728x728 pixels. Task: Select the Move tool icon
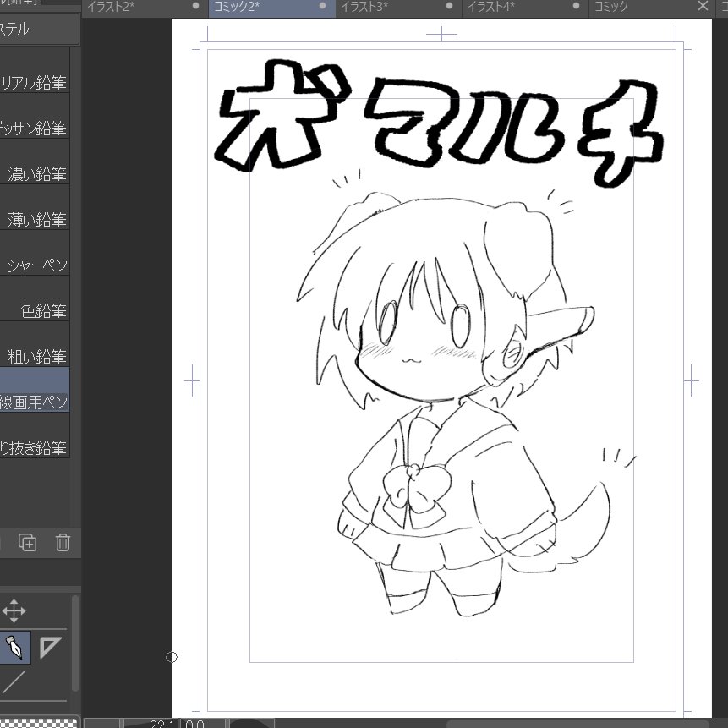(x=14, y=610)
